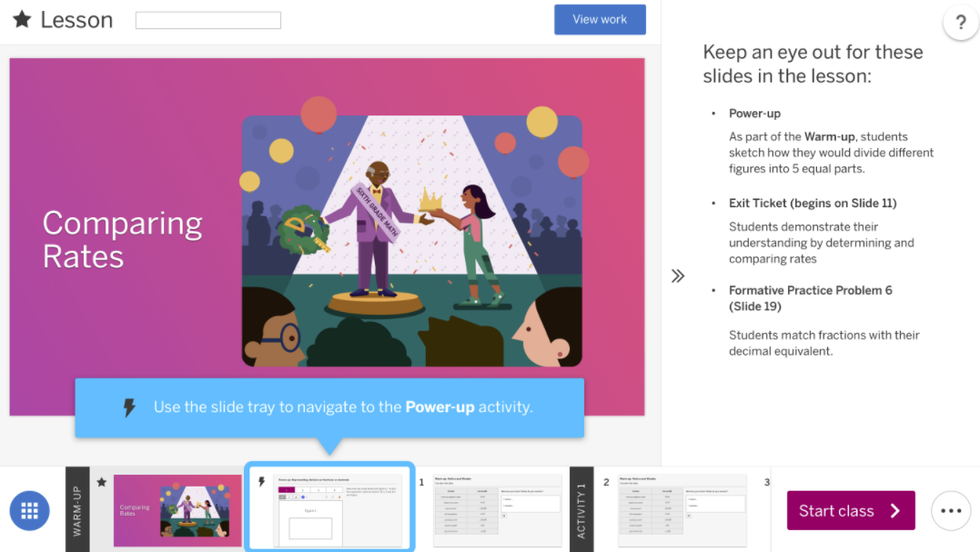Screen dimensions: 980x552
Task: Click the "Keep an eye out for these slides" heading
Action: (x=813, y=64)
